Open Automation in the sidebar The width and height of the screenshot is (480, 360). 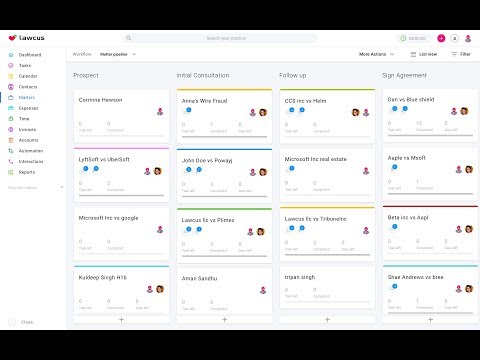pyautogui.click(x=31, y=151)
